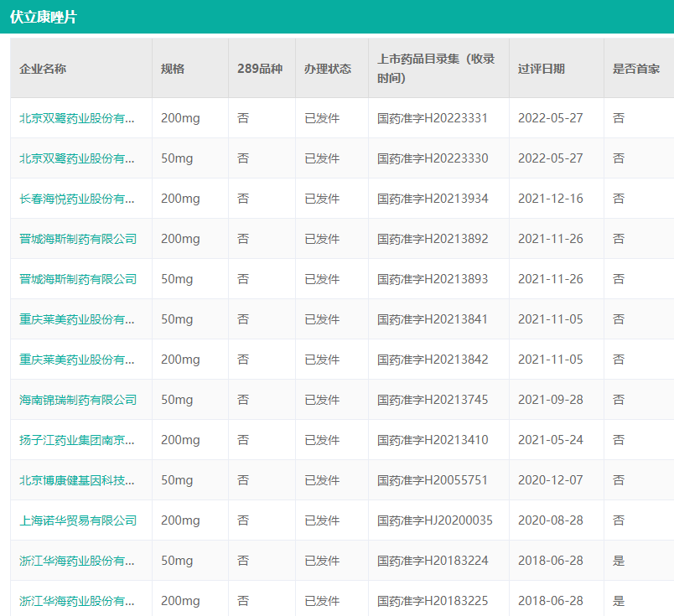674x616 pixels.
Task: Open 上海诺华贸易有限公司 link
Action: click(78, 520)
